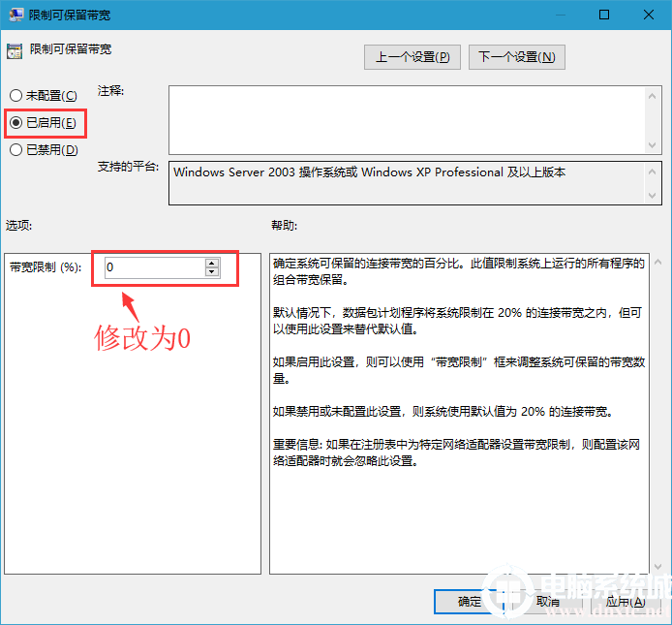
Task: Click the 注释: label
Action: pyautogui.click(x=110, y=90)
